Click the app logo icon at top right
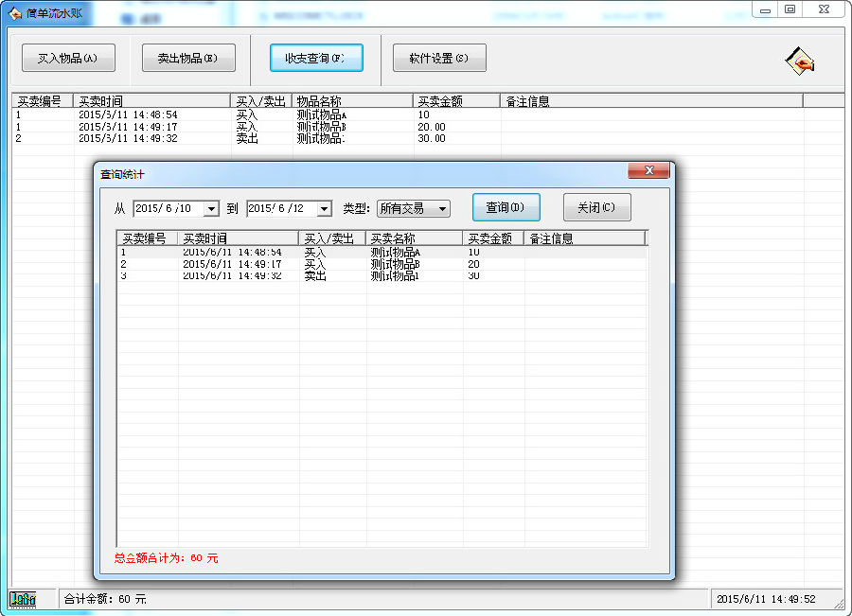This screenshot has width=852, height=616. tap(800, 62)
